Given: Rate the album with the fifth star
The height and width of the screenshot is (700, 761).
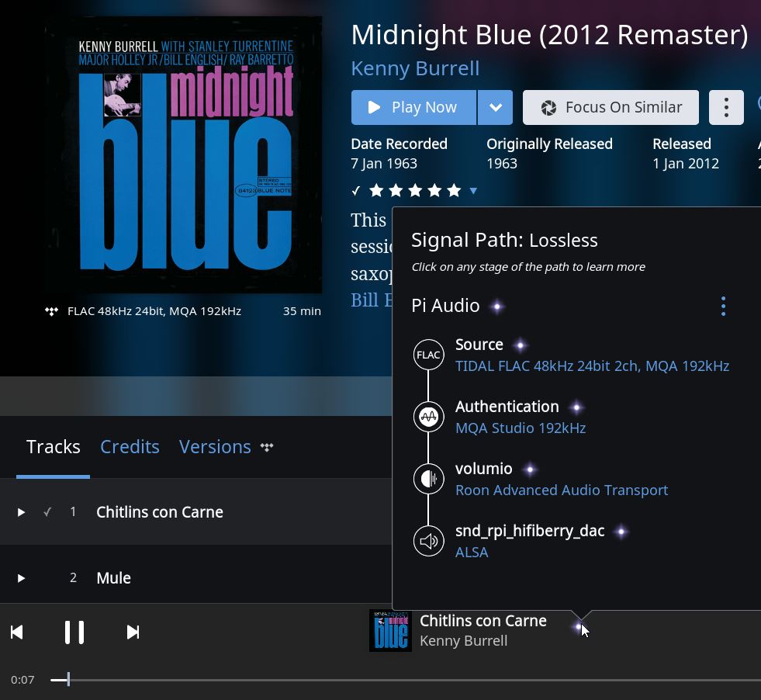Looking at the screenshot, I should pos(454,190).
